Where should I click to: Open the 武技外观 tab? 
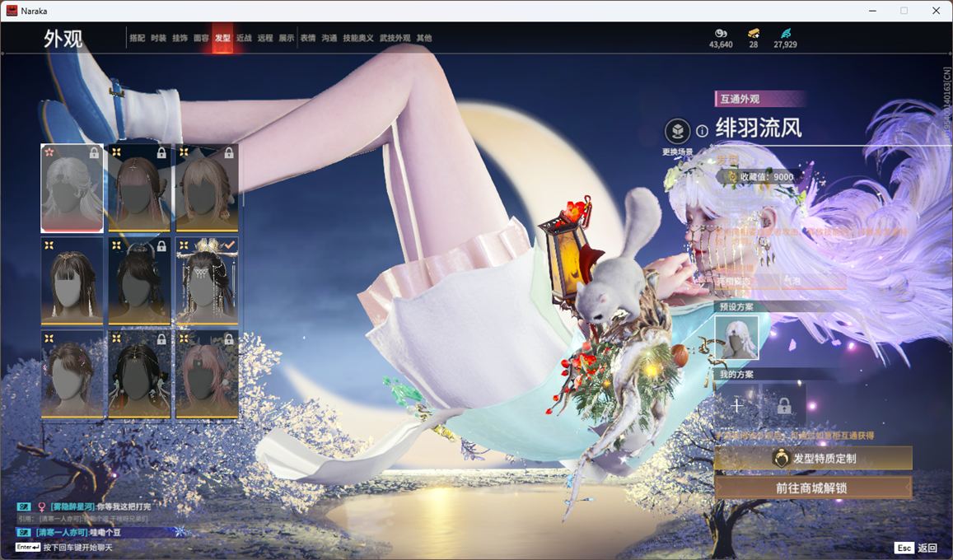(395, 38)
